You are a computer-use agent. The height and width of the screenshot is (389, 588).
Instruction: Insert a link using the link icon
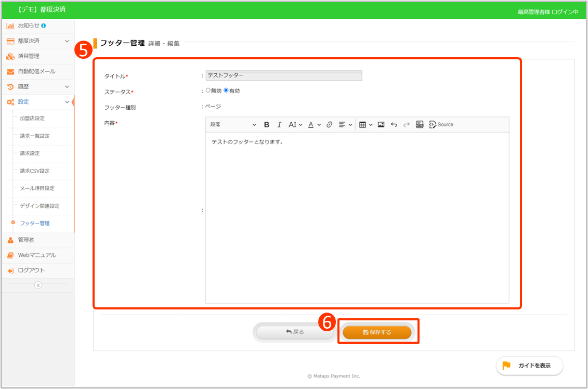pyautogui.click(x=329, y=125)
